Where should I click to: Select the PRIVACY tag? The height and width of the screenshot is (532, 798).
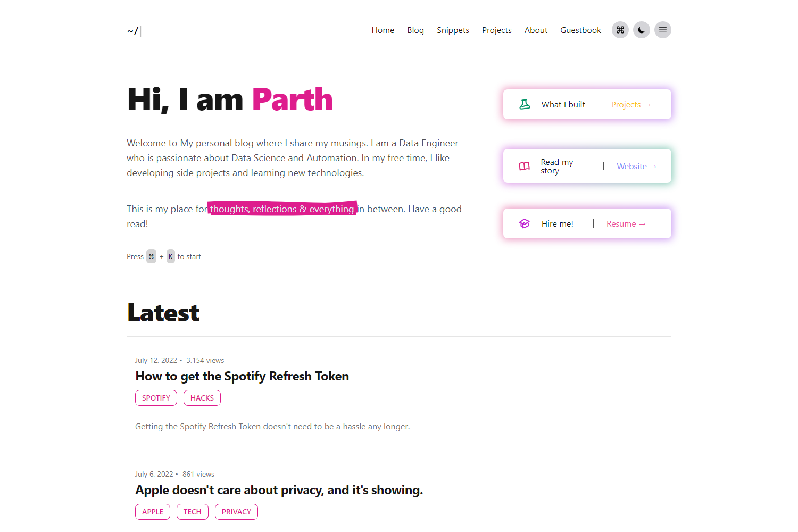(x=236, y=511)
